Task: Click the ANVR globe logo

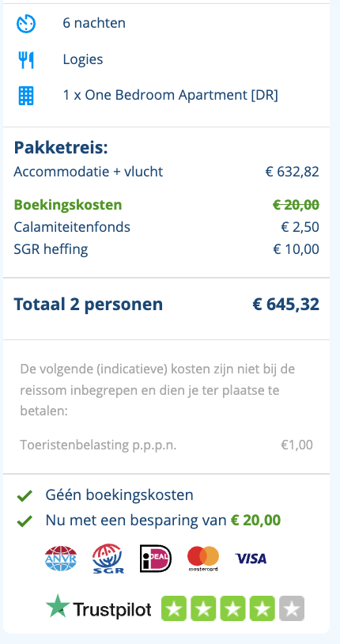Action: pos(61,559)
